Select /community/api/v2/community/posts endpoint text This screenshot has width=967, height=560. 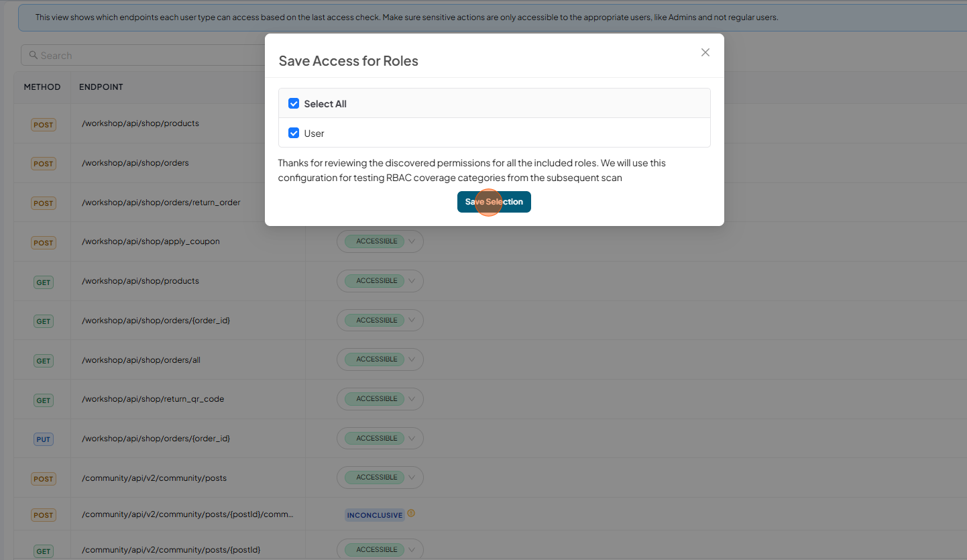coord(154,478)
